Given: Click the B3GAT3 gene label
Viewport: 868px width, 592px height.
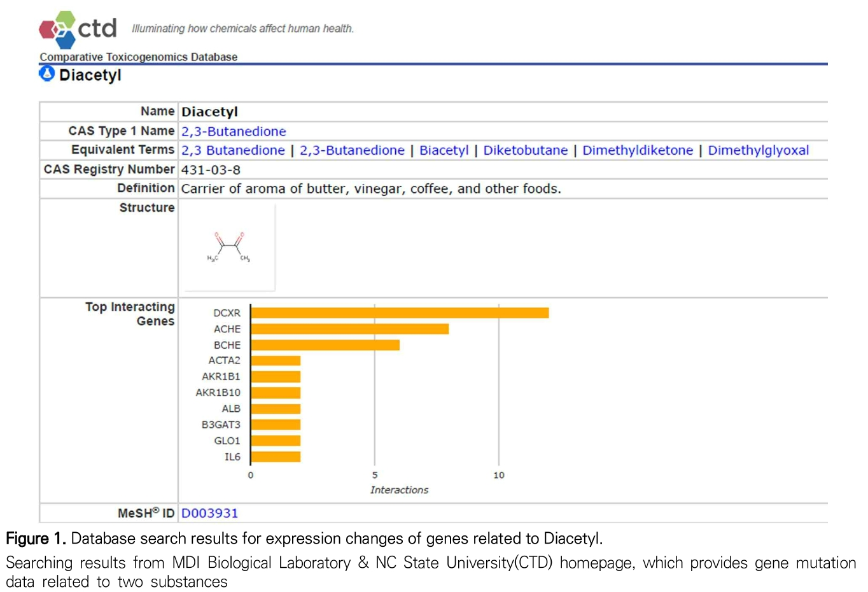Looking at the screenshot, I should [221, 425].
